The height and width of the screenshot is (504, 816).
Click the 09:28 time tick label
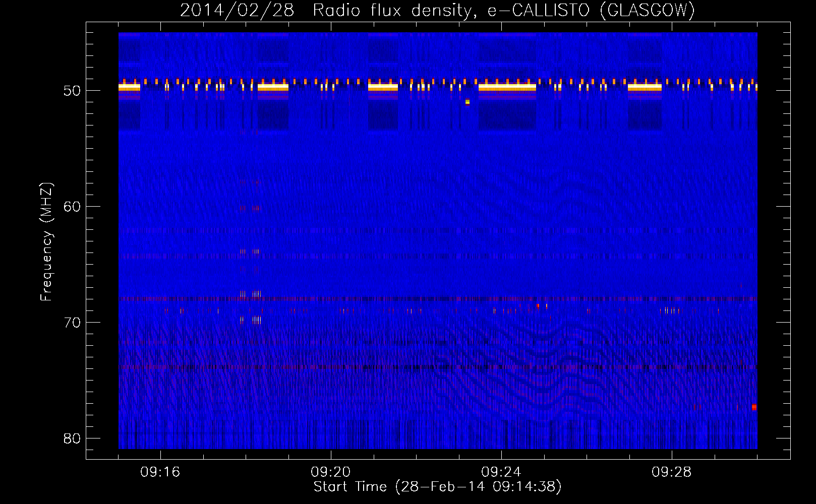tap(671, 472)
